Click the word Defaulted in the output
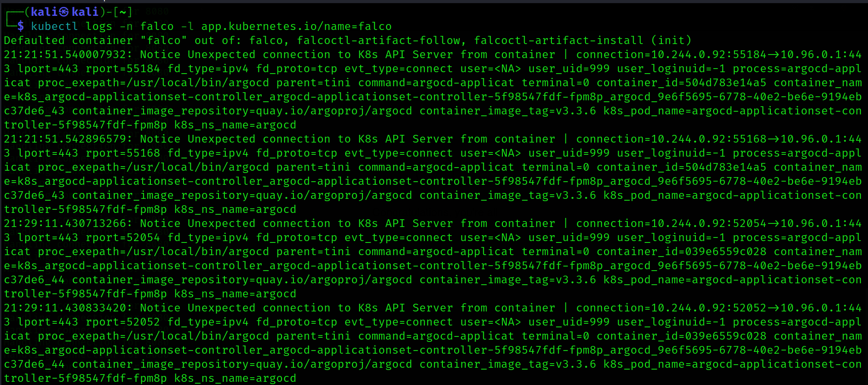 point(34,40)
